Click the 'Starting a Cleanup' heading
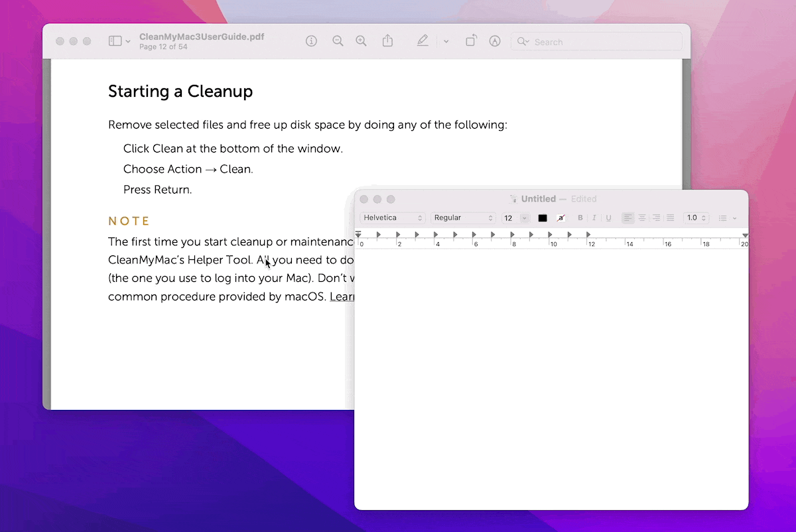This screenshot has width=796, height=532. click(x=180, y=92)
